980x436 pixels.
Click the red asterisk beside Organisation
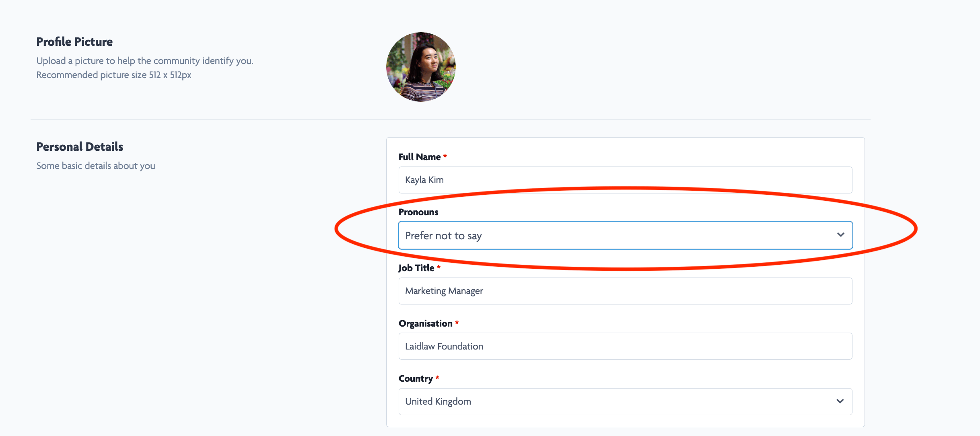pos(457,323)
